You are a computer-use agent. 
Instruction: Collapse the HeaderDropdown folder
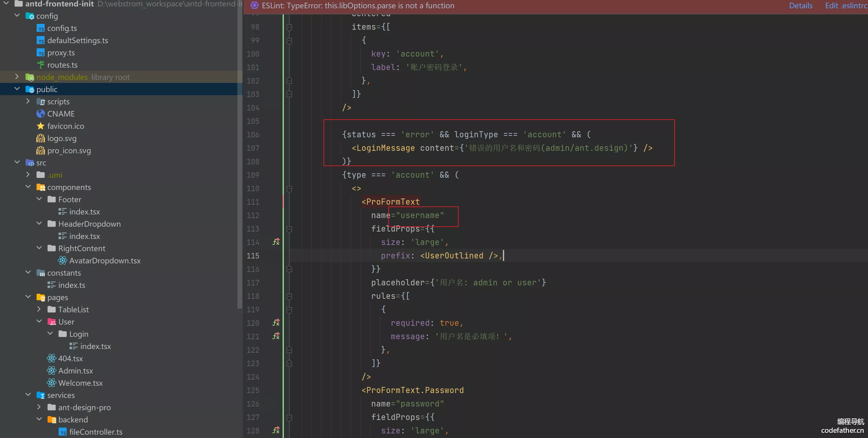39,224
